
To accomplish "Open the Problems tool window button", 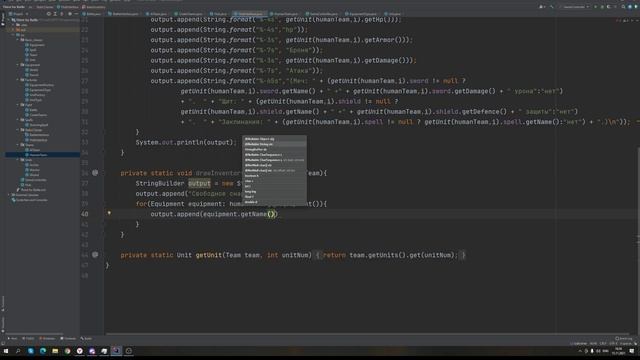I will pyautogui.click(x=47, y=338).
